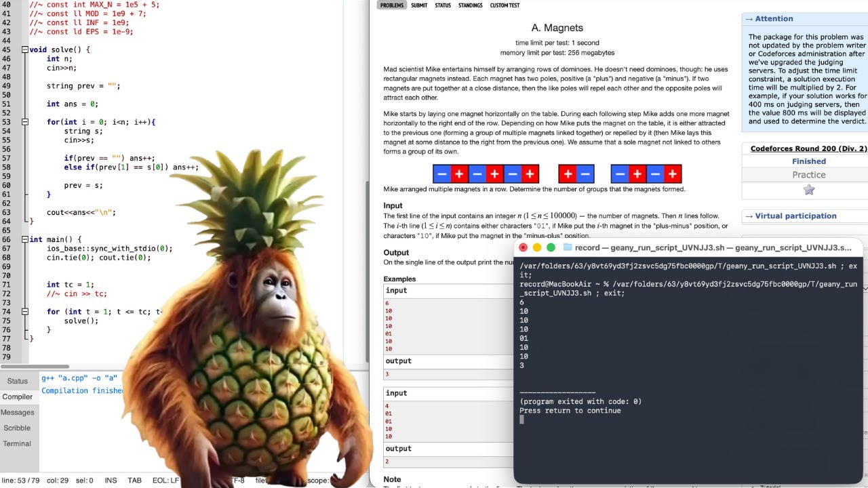Click the terminal window title text

click(713, 247)
